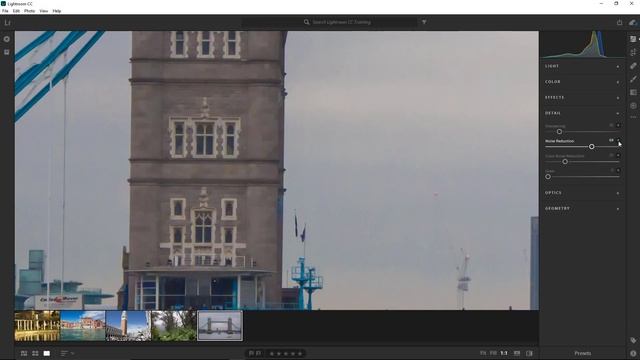
Task: Switch to Square Grid view
Action: 35,353
